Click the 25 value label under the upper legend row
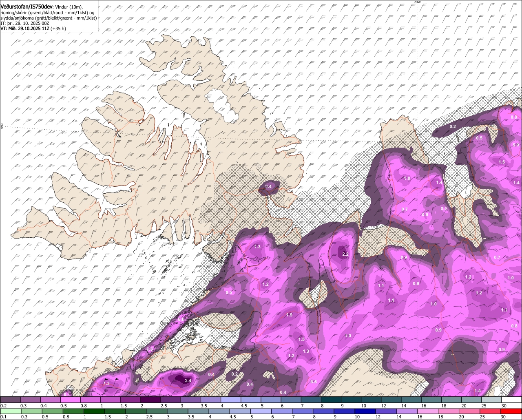Screen dimensions: 522x420 [484, 406]
